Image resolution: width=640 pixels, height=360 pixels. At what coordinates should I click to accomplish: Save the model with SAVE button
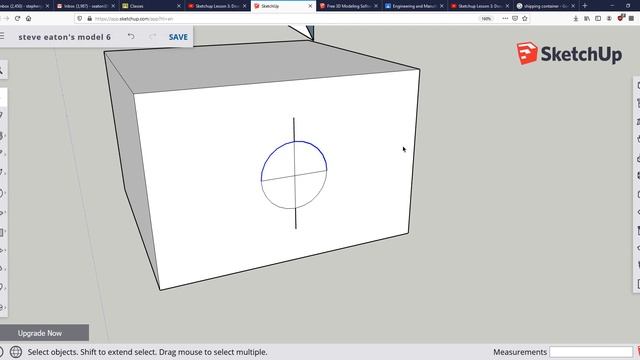(178, 37)
